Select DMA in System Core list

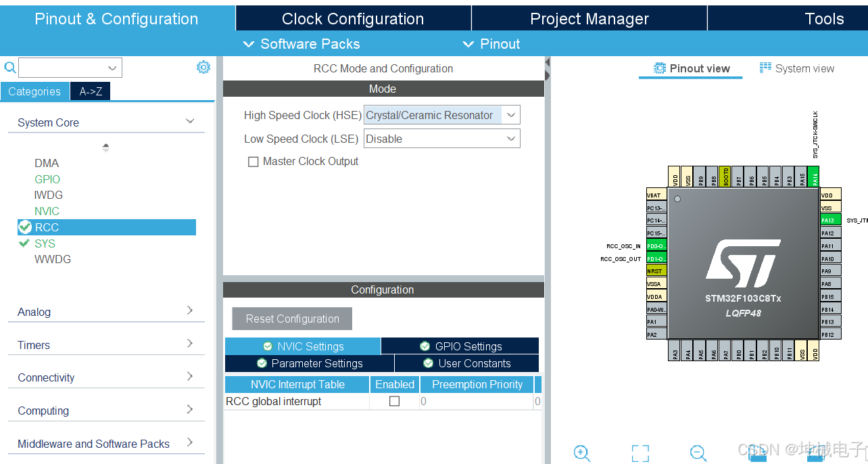tap(47, 163)
